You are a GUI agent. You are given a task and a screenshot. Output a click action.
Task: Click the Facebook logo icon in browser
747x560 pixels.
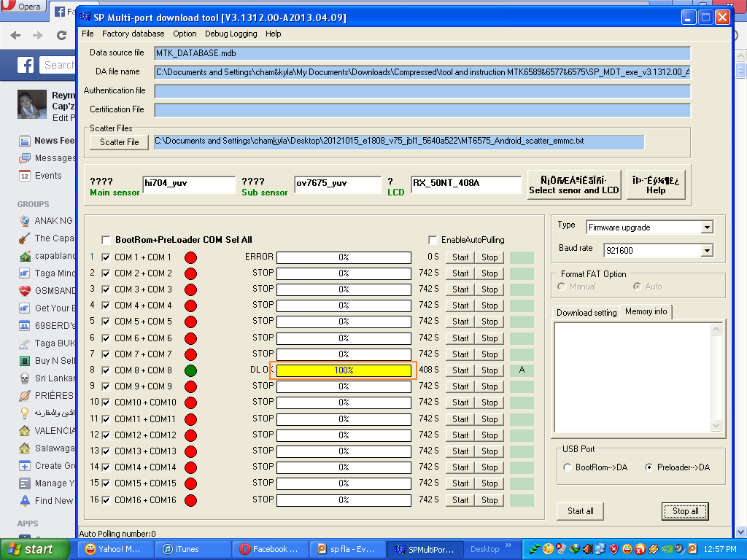coord(26,65)
